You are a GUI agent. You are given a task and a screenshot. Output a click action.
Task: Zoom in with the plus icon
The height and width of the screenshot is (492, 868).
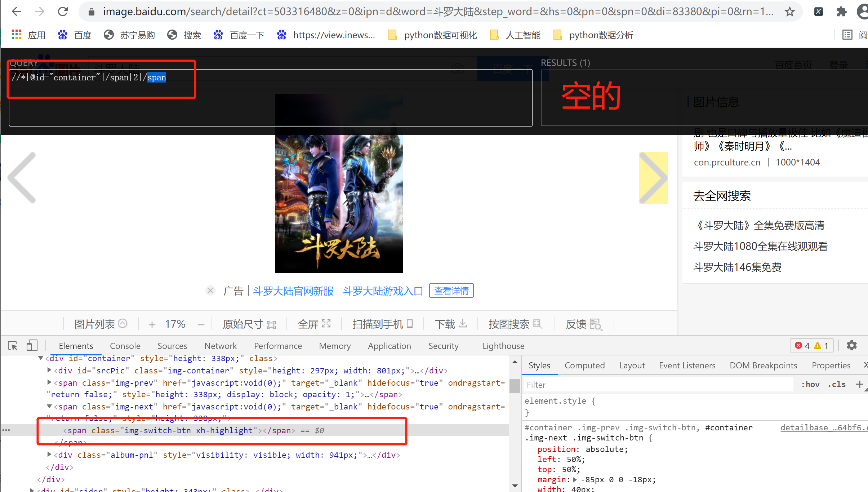tap(152, 325)
